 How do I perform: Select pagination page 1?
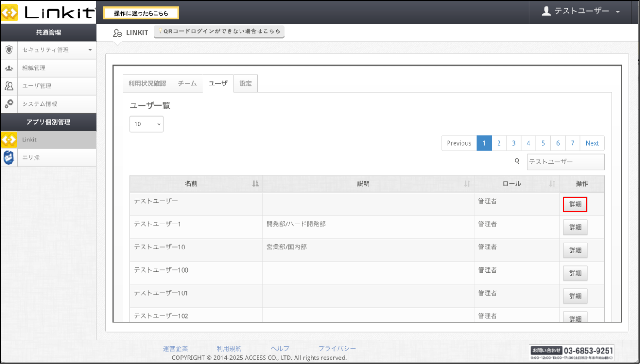pyautogui.click(x=484, y=143)
